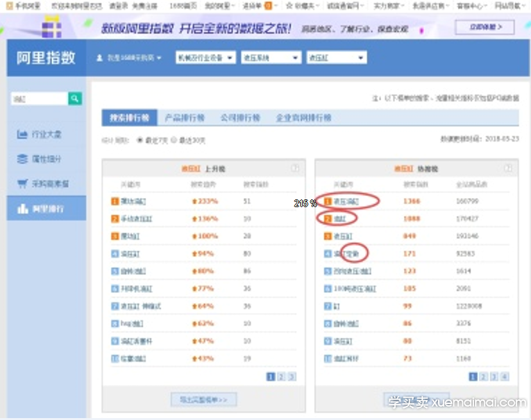531x420 pixels.
Task: Open 实力商家 dropdown in top bar
Action: pyautogui.click(x=389, y=6)
